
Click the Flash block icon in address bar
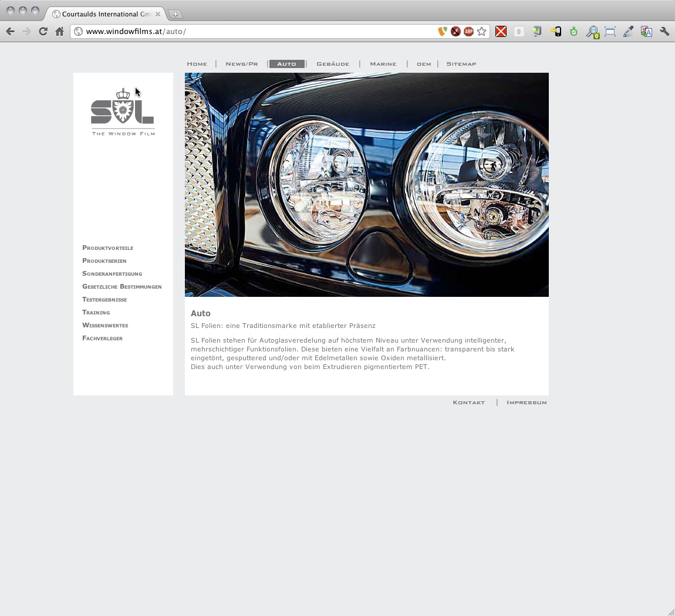455,32
